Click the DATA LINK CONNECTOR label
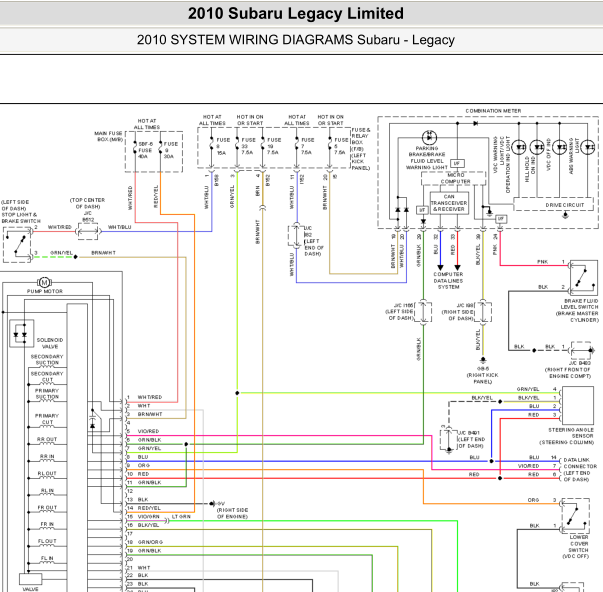The image size is (603, 592). [580, 469]
